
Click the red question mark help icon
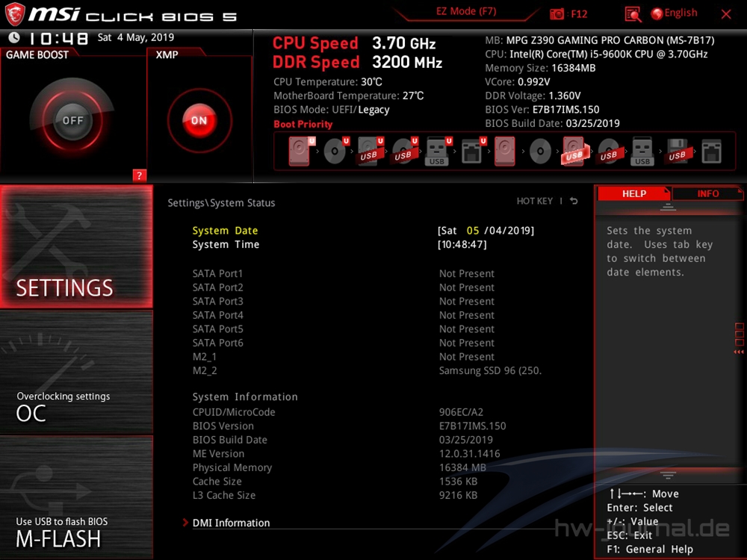pos(139,175)
